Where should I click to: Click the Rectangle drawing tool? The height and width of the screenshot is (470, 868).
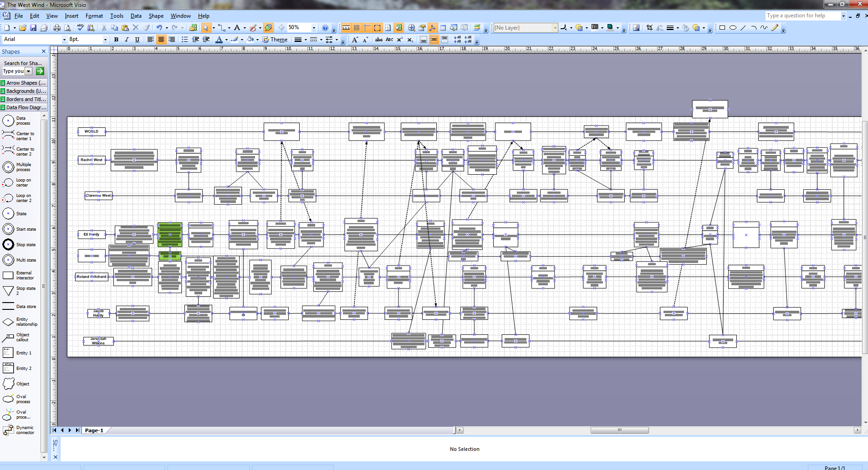[x=722, y=28]
